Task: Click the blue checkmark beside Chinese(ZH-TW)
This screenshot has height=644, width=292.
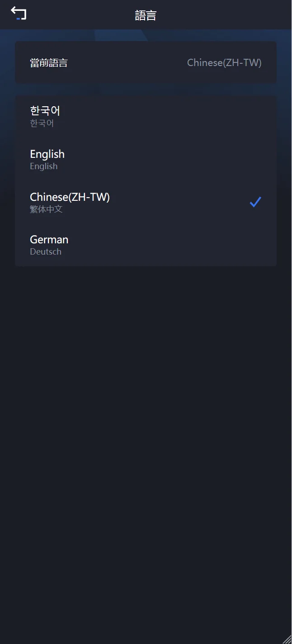Action: [x=255, y=202]
